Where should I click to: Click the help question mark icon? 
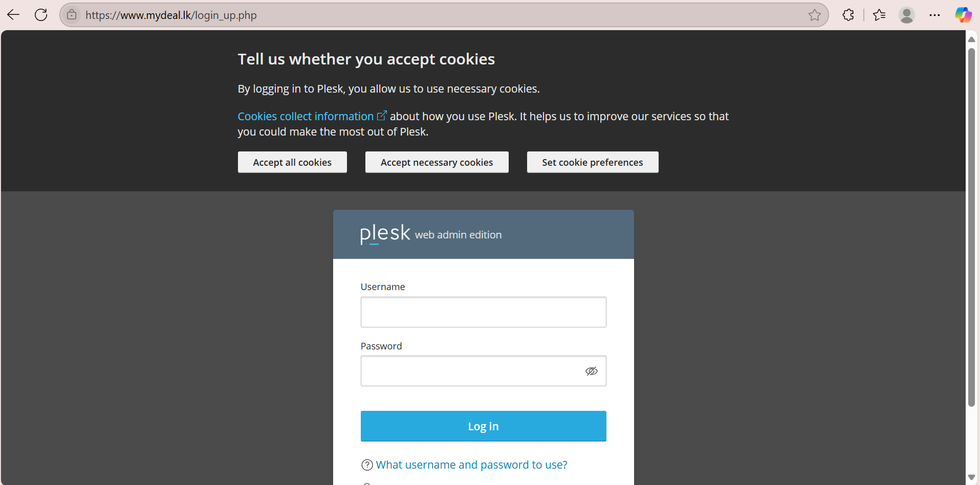coord(367,465)
